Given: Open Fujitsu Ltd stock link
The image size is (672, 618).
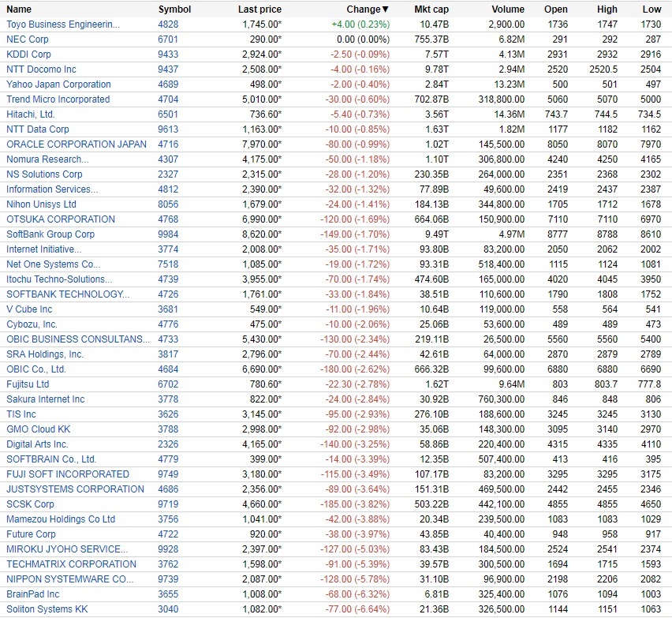Looking at the screenshot, I should [x=28, y=384].
